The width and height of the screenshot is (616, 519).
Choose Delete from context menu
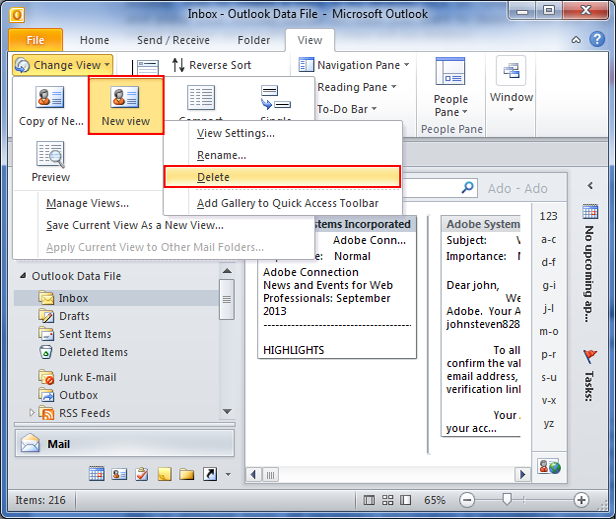tap(282, 177)
